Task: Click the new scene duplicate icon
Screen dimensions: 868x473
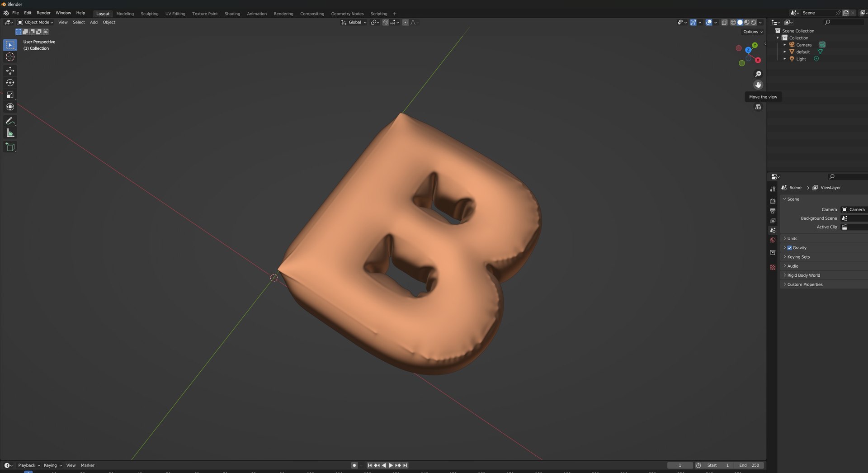Action: coord(845,13)
